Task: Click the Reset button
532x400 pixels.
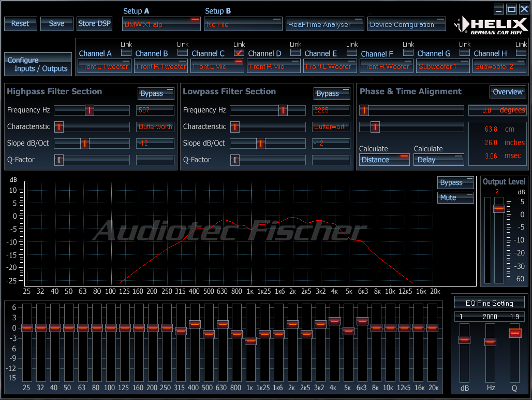Action: click(20, 24)
